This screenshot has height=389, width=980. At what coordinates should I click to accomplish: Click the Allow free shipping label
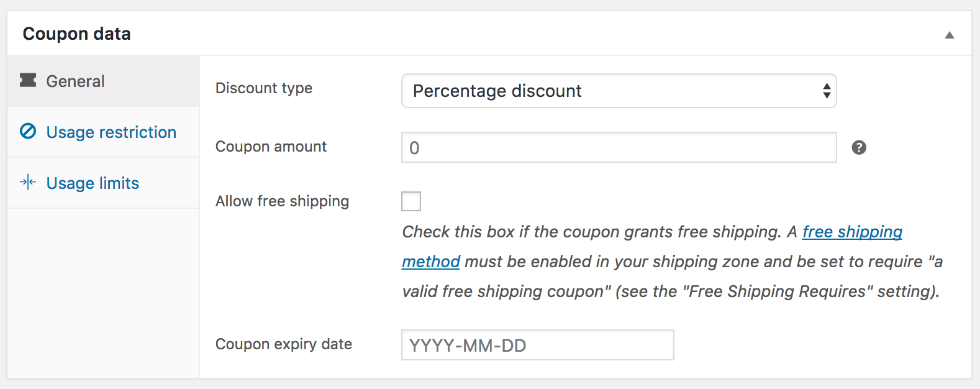click(x=281, y=201)
